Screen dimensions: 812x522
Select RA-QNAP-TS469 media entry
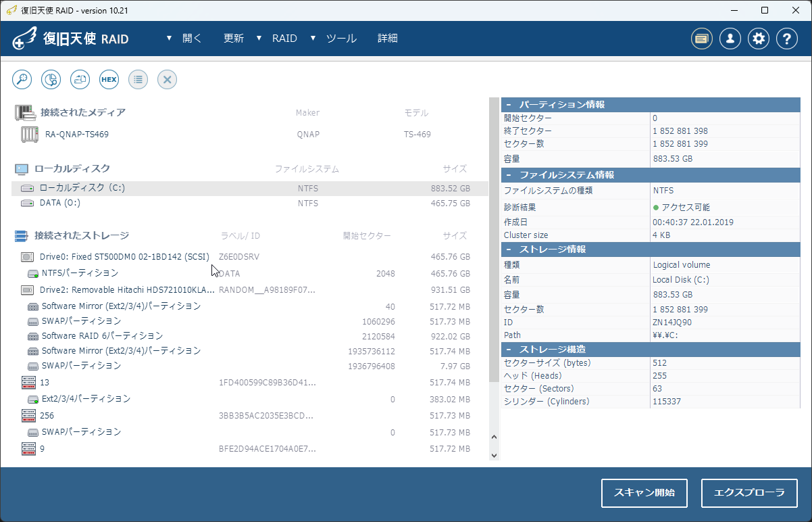pos(250,134)
